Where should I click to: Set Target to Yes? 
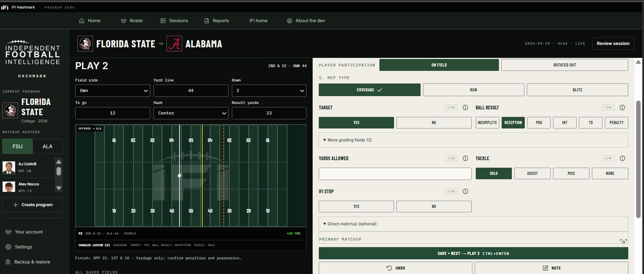click(x=356, y=123)
